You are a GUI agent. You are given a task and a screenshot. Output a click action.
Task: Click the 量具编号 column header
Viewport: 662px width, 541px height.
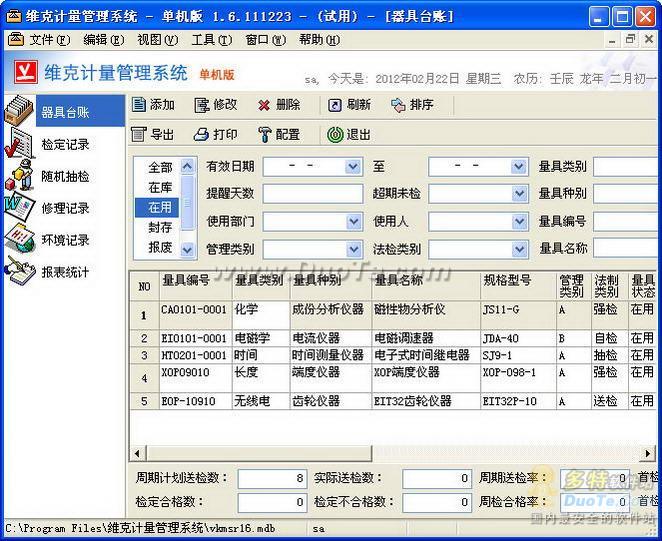point(195,285)
